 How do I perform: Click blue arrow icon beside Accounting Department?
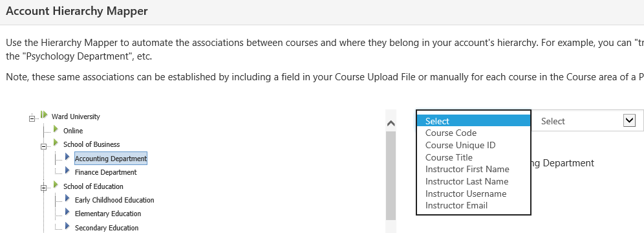coord(67,157)
